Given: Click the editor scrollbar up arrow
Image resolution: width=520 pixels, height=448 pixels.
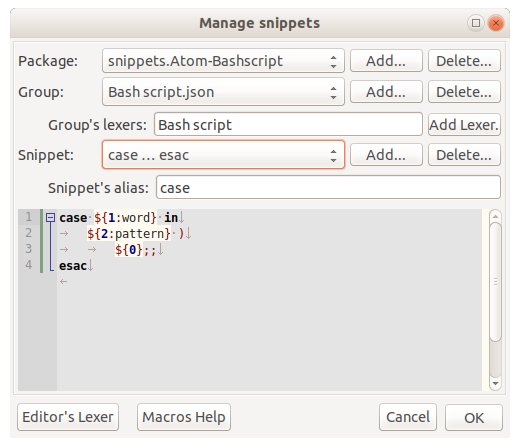Looking at the screenshot, I should pos(495,216).
